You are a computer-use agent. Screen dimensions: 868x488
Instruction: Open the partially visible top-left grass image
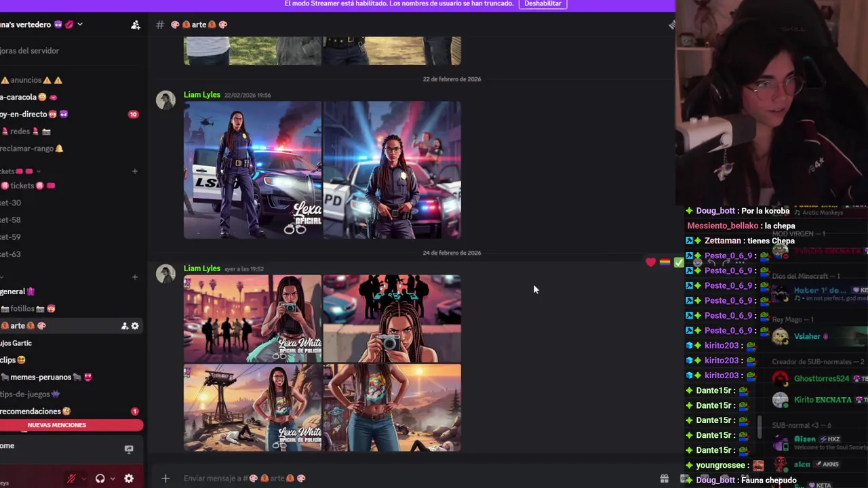[252, 51]
